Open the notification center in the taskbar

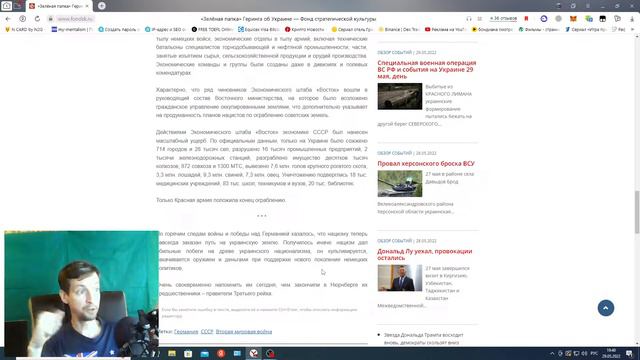point(629,353)
